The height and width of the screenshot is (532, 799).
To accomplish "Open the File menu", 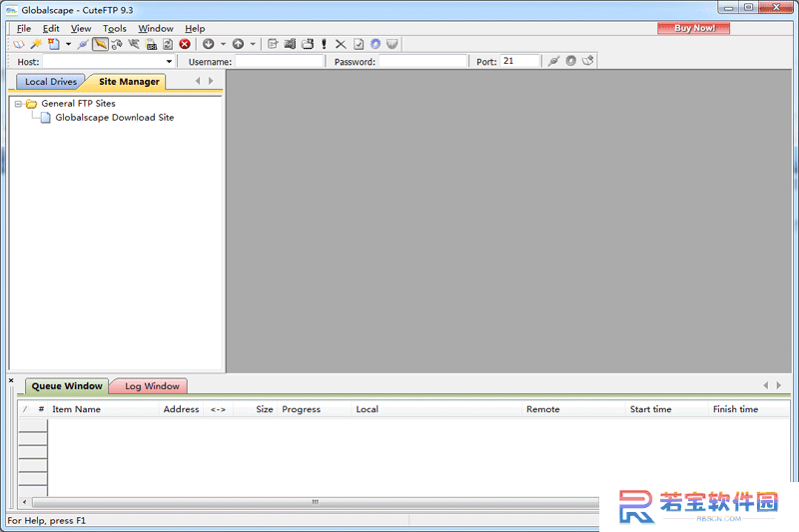I will (24, 29).
